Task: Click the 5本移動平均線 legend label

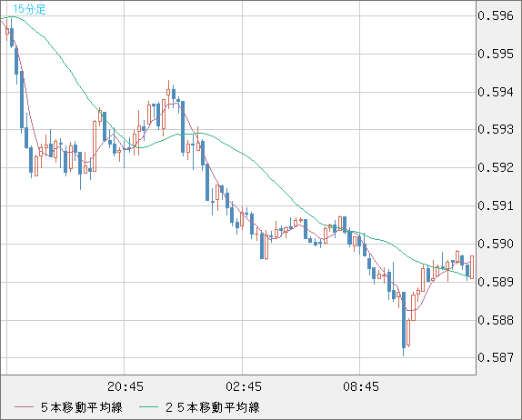Action: tap(82, 407)
